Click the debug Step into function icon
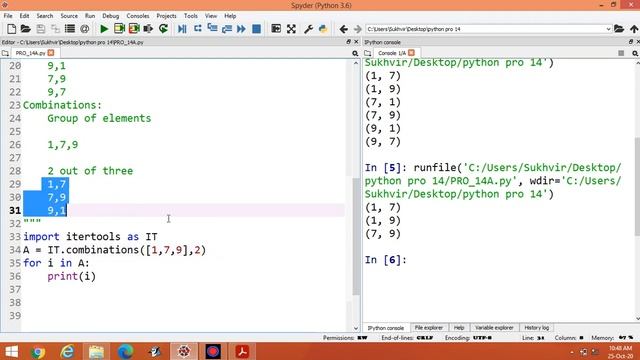 point(212,29)
